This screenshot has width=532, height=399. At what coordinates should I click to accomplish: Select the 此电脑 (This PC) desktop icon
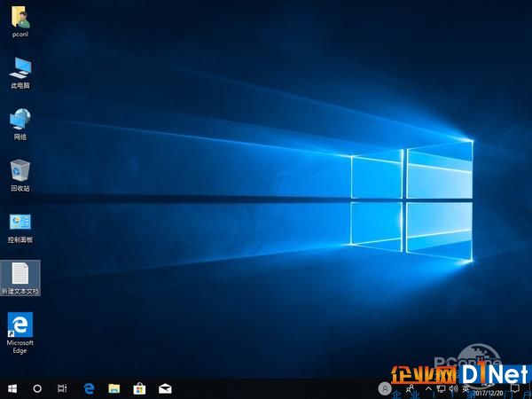20,73
